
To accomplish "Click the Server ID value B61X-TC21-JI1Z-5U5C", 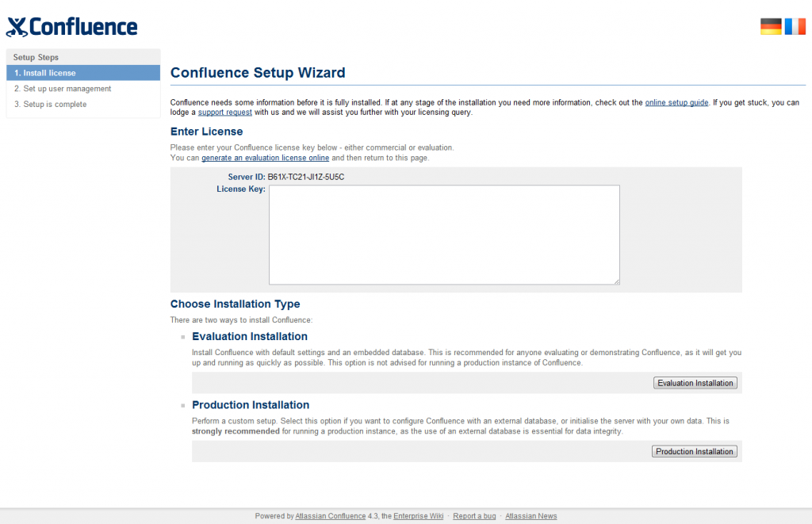I will coord(305,177).
